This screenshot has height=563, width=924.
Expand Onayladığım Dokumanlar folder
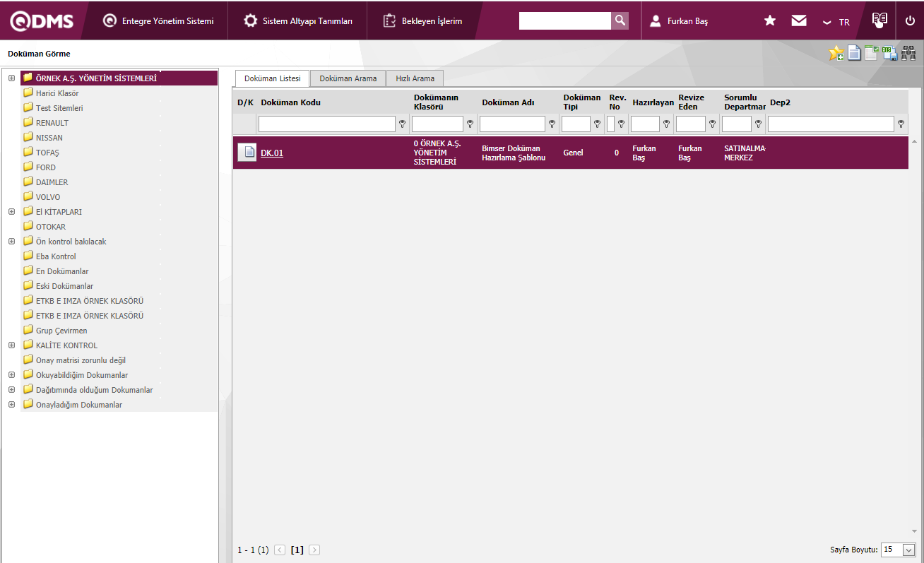11,404
